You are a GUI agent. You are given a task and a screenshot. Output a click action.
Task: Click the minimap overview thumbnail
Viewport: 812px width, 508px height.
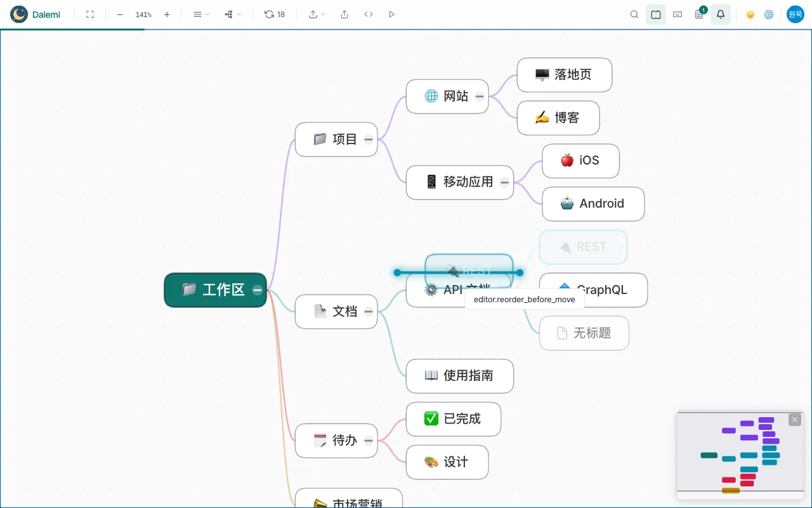click(740, 455)
